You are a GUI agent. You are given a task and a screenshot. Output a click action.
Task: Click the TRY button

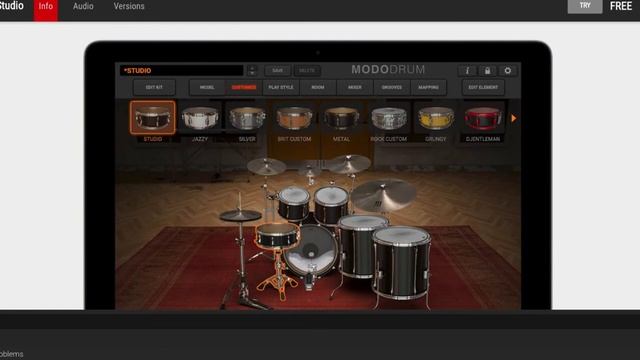point(585,6)
